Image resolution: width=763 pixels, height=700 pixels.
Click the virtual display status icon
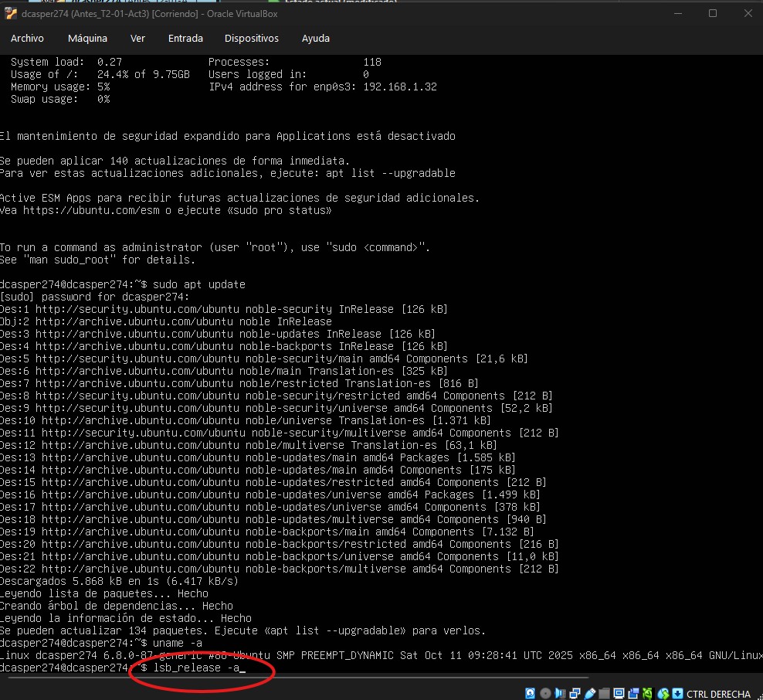click(x=619, y=693)
